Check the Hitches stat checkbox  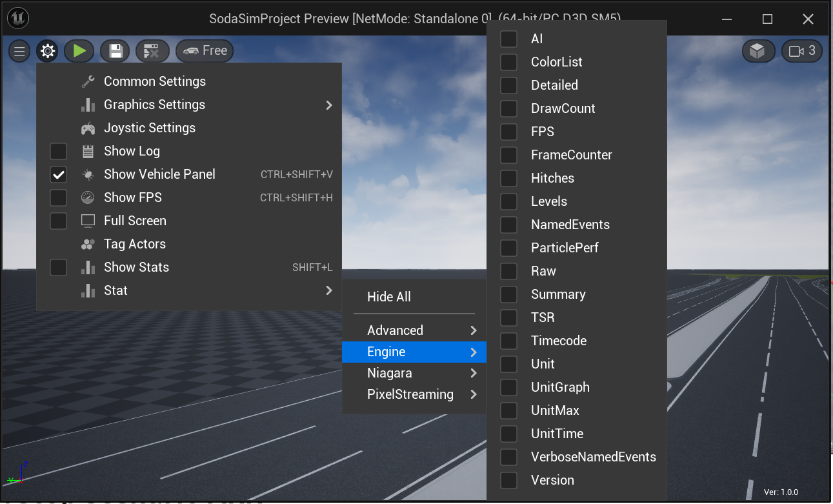pos(509,178)
